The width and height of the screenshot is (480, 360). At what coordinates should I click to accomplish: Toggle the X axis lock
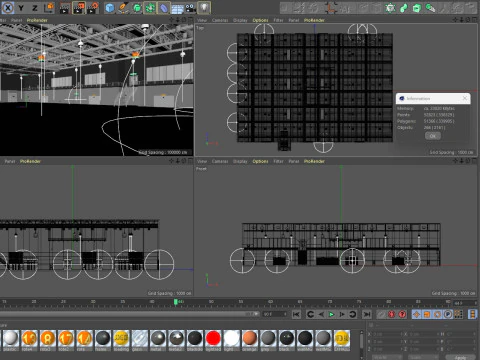click(8, 8)
